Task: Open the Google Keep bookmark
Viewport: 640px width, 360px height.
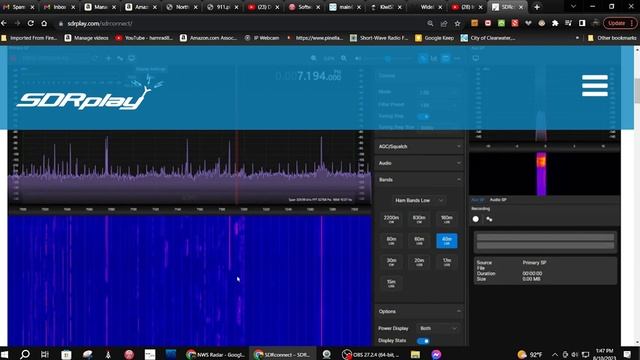Action: click(434, 38)
